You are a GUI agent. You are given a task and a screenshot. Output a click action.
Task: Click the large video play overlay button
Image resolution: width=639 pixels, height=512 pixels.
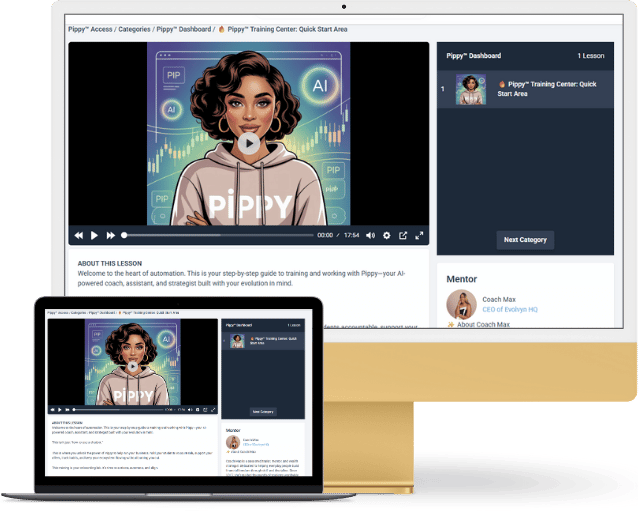click(249, 143)
